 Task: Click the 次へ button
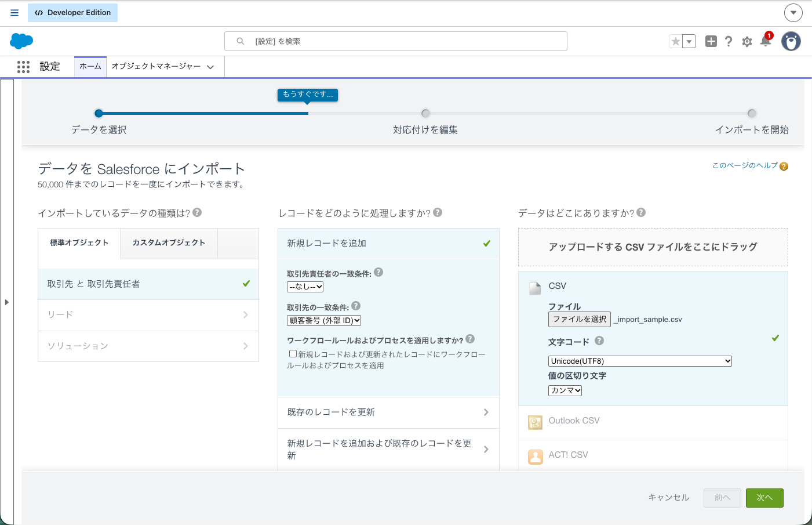(x=764, y=498)
